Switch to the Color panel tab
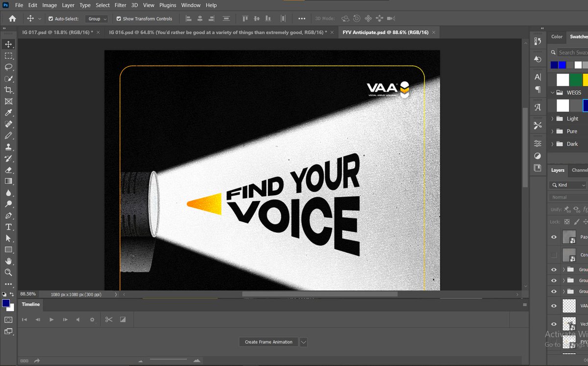The image size is (588, 366). click(x=557, y=37)
